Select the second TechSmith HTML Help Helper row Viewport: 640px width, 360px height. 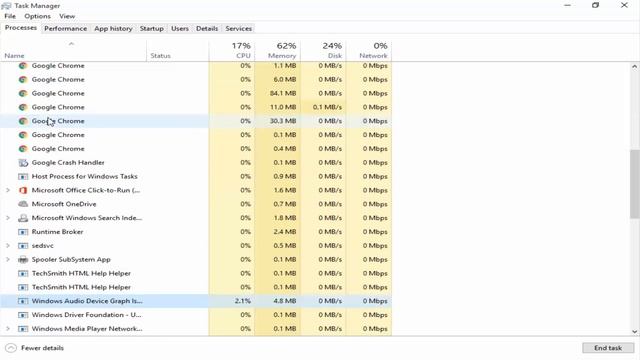(196, 287)
